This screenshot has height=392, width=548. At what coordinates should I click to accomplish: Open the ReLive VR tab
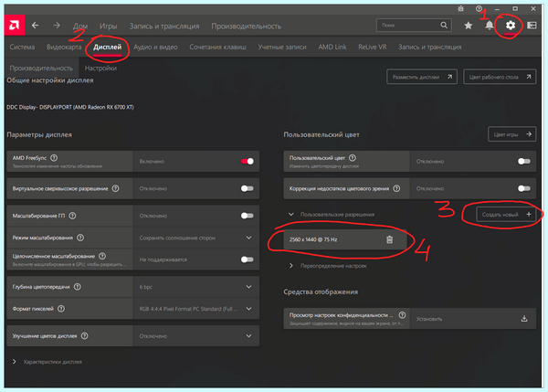373,47
